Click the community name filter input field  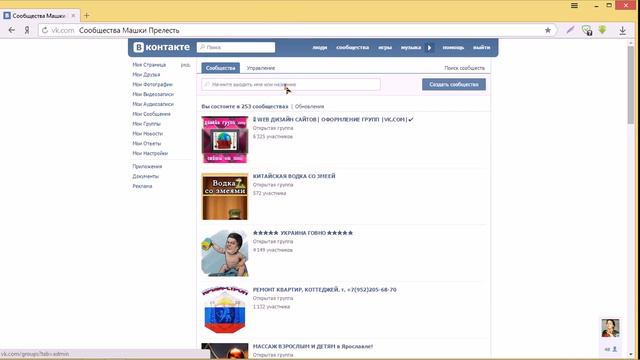(291, 84)
